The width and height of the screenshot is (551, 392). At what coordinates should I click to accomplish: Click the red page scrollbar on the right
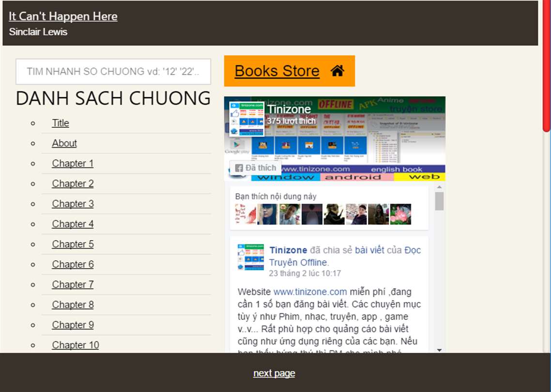tap(547, 66)
